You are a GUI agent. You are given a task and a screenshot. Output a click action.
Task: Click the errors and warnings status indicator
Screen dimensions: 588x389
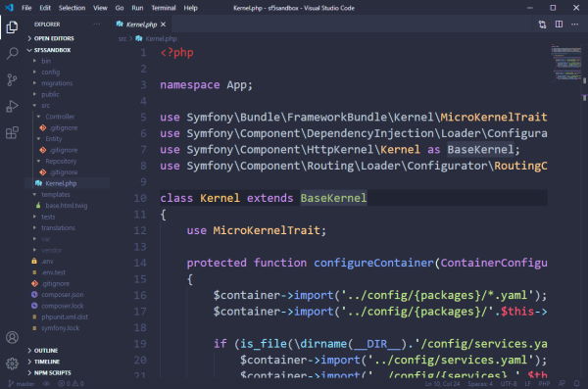click(71, 384)
